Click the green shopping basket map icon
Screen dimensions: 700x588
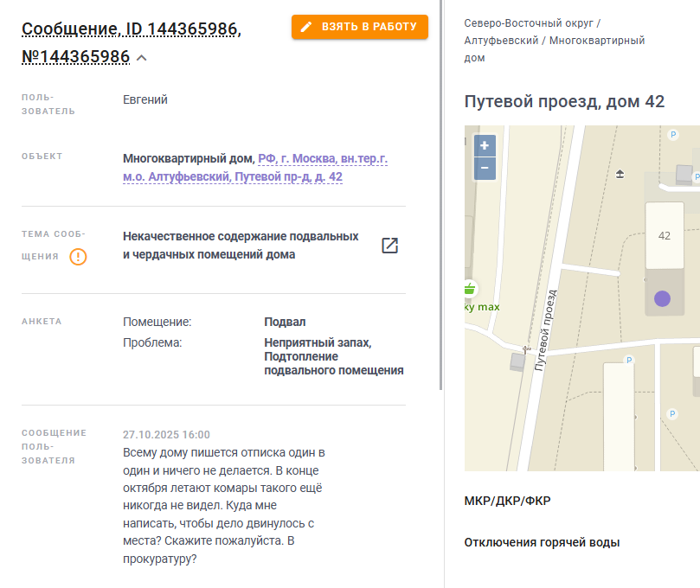[x=470, y=289]
